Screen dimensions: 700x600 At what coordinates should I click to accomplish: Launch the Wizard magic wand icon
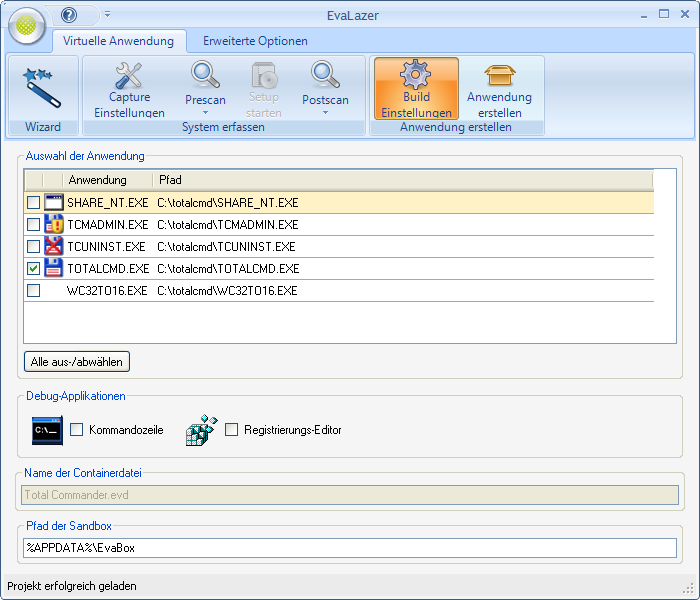click(x=43, y=87)
